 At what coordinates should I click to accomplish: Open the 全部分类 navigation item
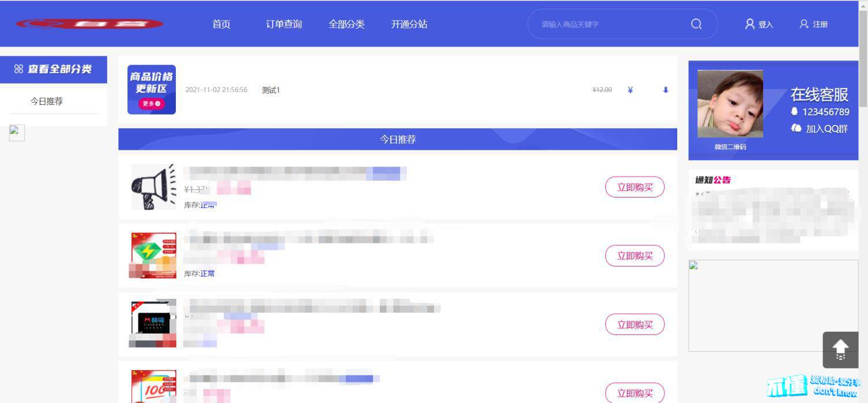[x=346, y=24]
